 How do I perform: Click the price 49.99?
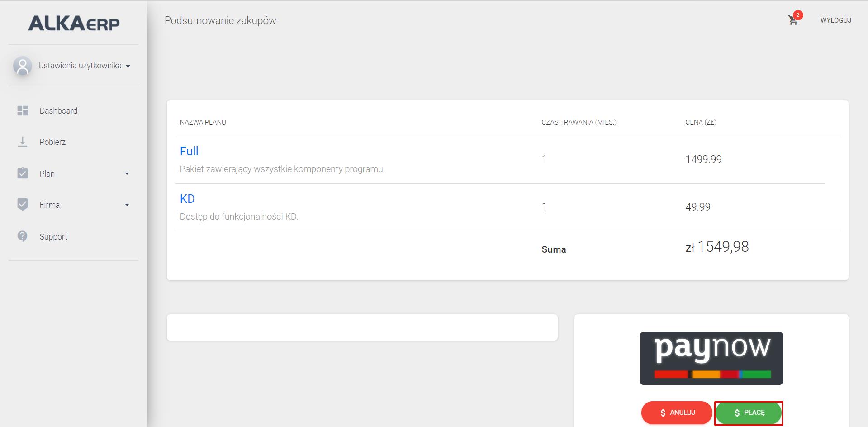698,207
